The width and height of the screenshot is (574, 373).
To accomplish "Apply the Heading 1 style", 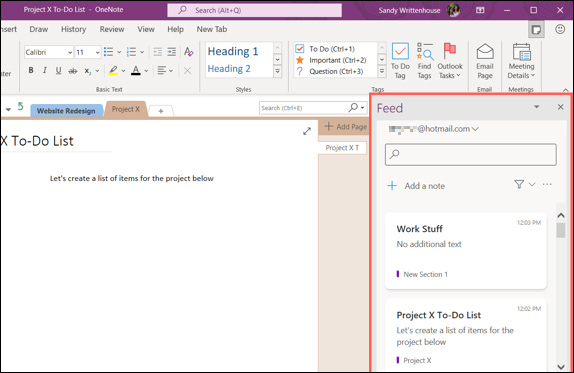I will point(233,51).
